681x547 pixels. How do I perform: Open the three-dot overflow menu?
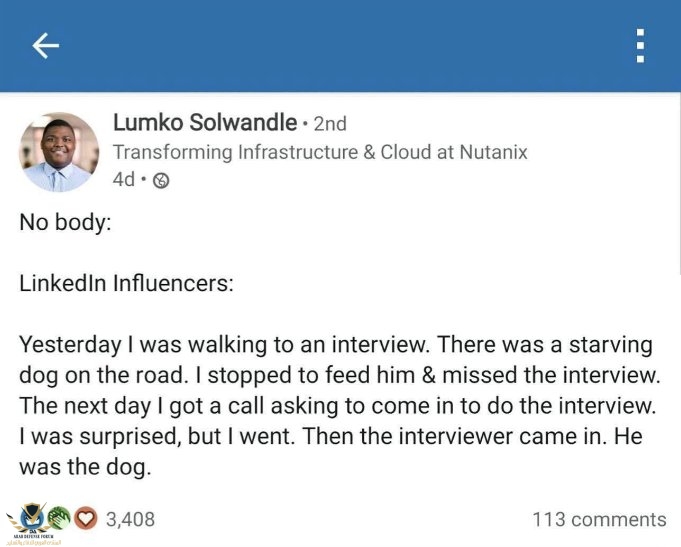[x=640, y=46]
